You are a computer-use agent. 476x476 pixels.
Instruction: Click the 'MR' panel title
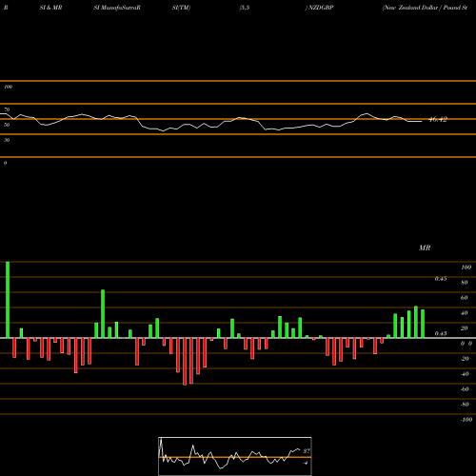click(425, 248)
